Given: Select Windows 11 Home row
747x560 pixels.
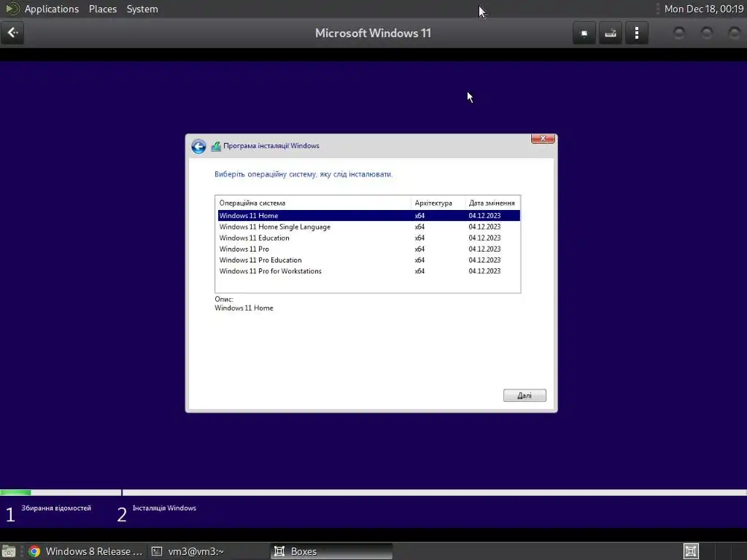Looking at the screenshot, I should [x=368, y=216].
